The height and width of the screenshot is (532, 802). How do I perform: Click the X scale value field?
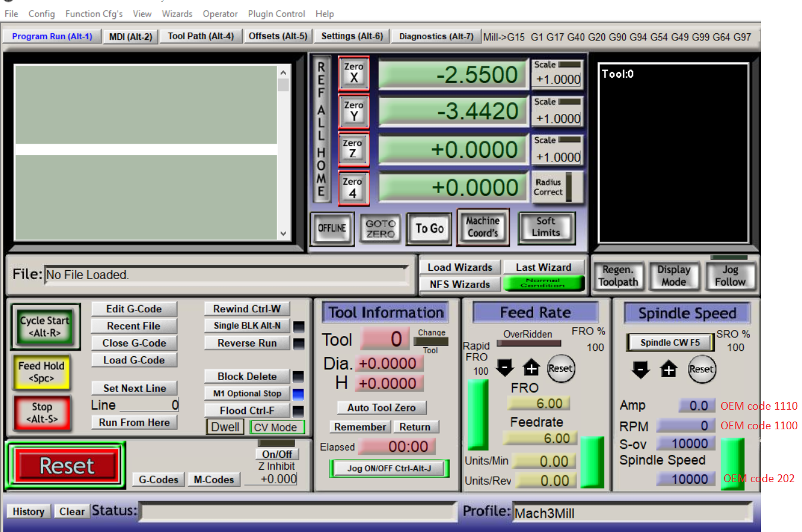[x=557, y=80]
